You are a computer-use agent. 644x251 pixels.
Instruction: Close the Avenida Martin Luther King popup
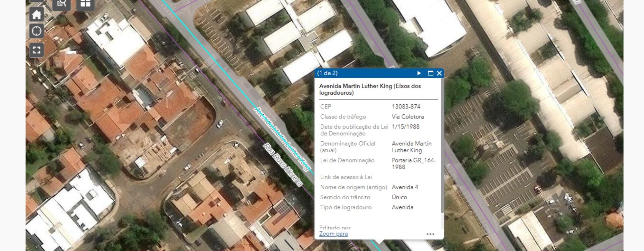click(x=439, y=73)
